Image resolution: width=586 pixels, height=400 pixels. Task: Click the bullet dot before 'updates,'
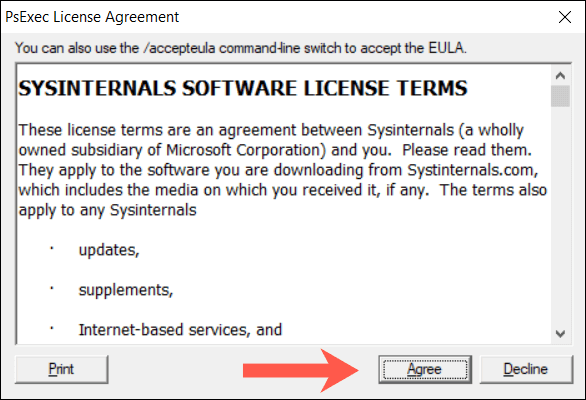52,248
